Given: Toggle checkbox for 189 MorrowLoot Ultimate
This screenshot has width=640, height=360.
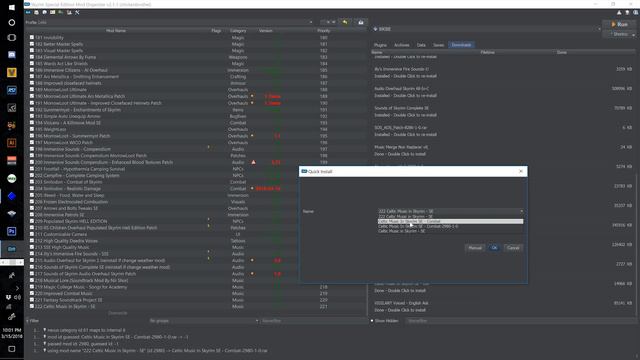Looking at the screenshot, I should (32, 89).
